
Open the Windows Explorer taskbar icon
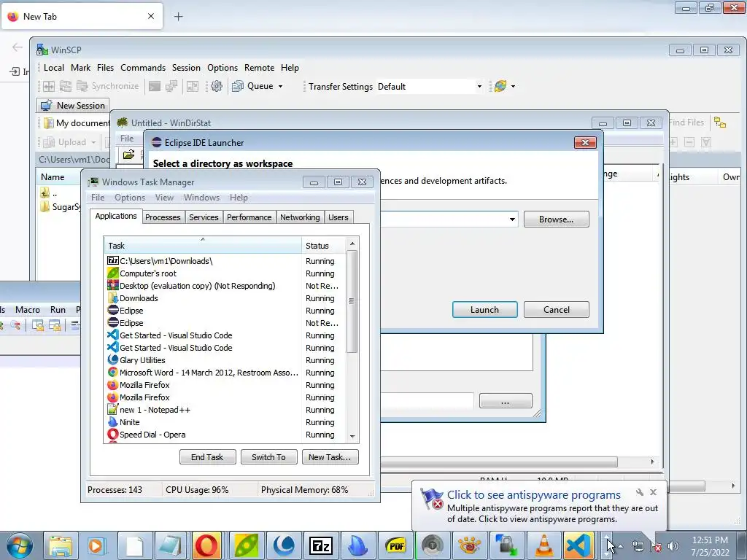pos(61,545)
